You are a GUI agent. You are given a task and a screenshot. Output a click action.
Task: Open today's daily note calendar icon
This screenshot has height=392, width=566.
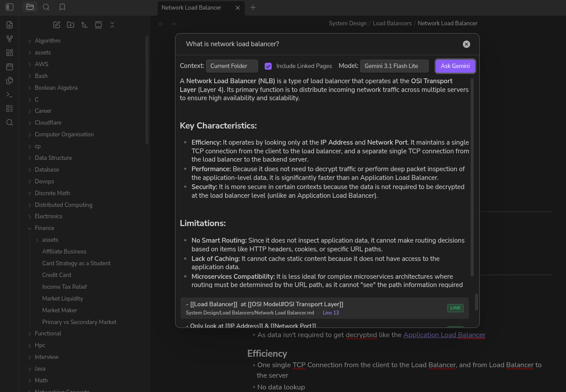tap(10, 67)
